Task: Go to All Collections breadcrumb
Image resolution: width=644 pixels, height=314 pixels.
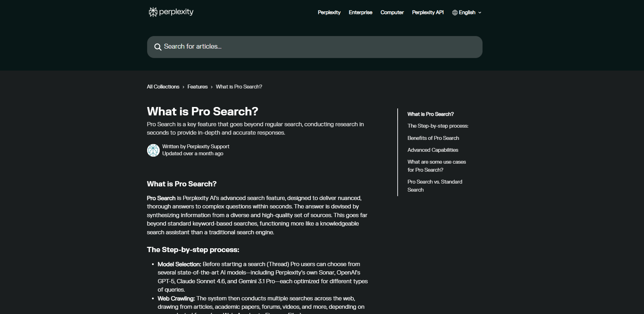Action: pos(163,87)
